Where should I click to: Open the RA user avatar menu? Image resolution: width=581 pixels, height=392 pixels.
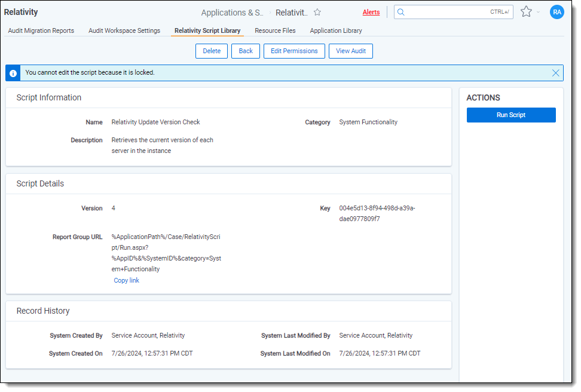556,12
